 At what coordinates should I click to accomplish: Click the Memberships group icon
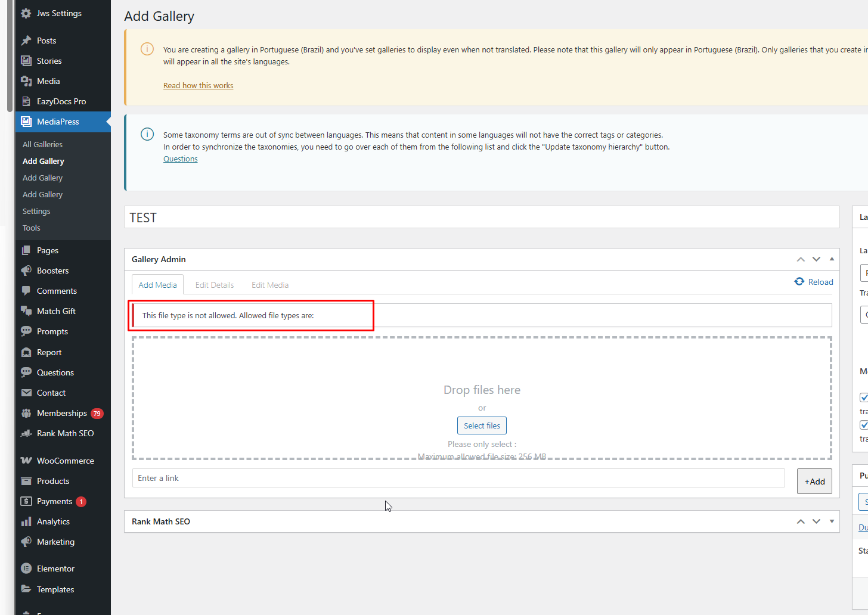[x=26, y=413]
